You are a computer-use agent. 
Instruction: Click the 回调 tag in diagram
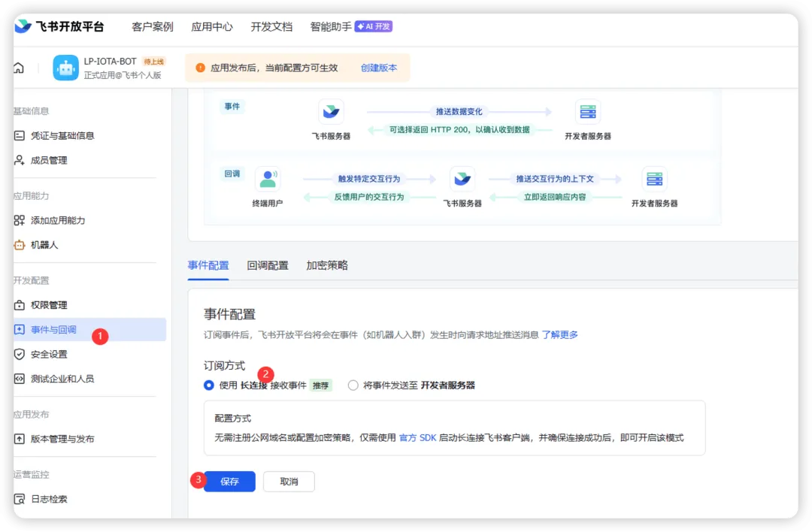232,174
